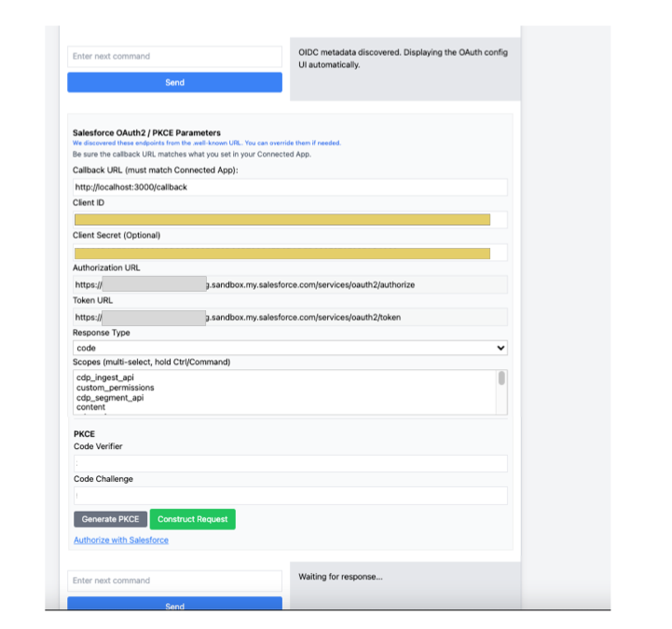Click the top Send button
The height and width of the screenshot is (629, 672).
pyautogui.click(x=174, y=82)
